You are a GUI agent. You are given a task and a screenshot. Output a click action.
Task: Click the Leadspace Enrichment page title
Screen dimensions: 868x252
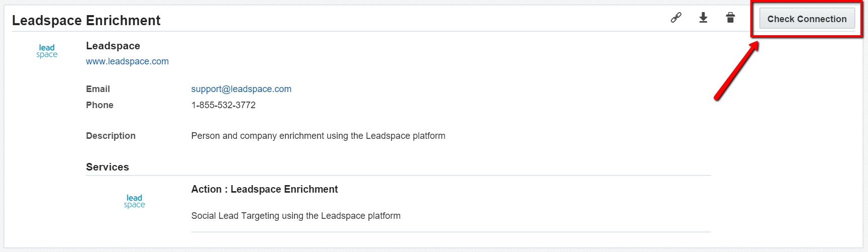pyautogui.click(x=86, y=20)
